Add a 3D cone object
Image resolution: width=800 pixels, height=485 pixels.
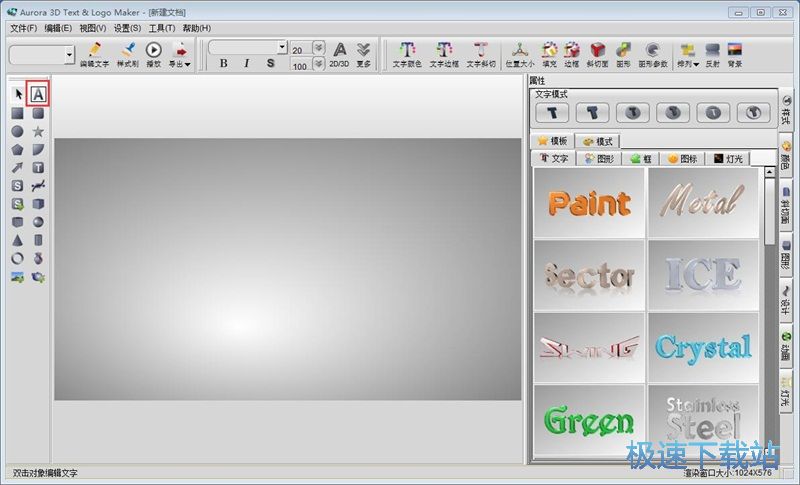click(x=17, y=240)
